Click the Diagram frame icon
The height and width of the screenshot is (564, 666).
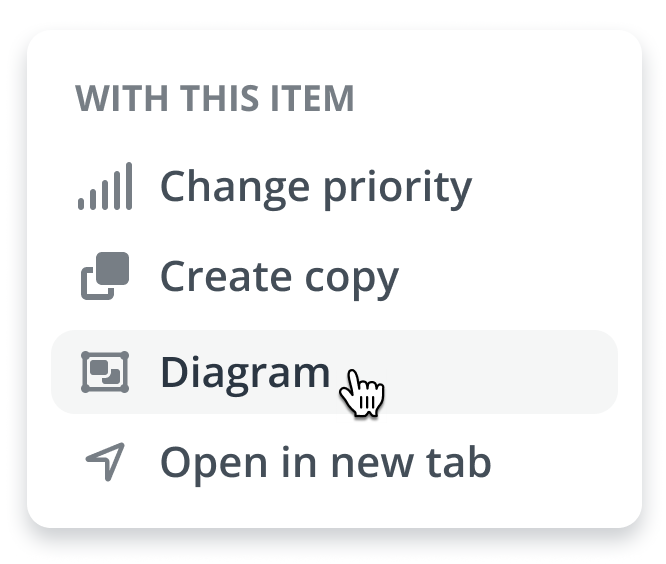click(105, 372)
